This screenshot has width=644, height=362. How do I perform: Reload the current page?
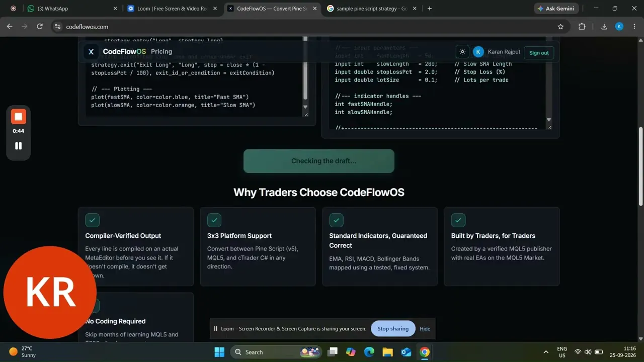pos(40,27)
